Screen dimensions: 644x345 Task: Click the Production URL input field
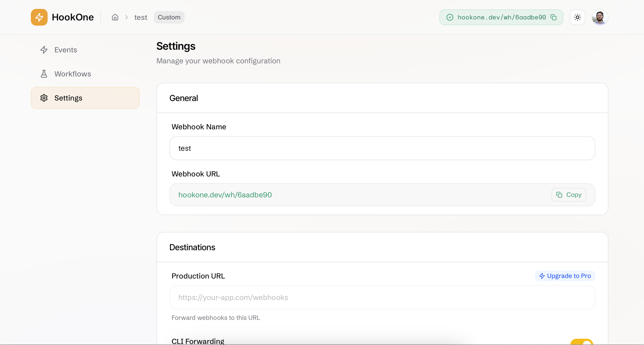[382, 297]
